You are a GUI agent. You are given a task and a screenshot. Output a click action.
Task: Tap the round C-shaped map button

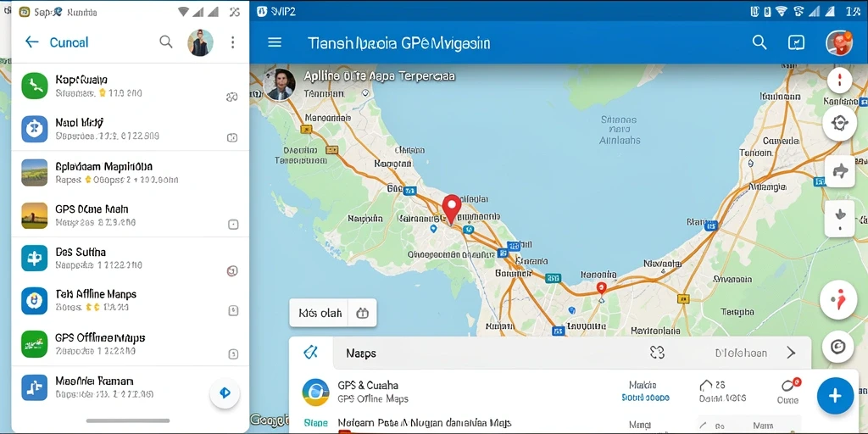pos(838,347)
